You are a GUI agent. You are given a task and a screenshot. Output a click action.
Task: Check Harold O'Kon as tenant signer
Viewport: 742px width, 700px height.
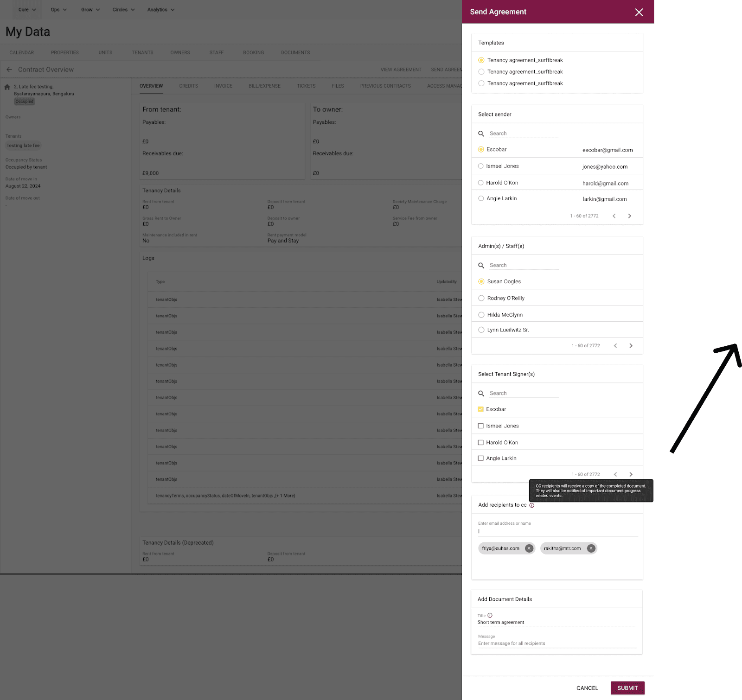click(481, 443)
